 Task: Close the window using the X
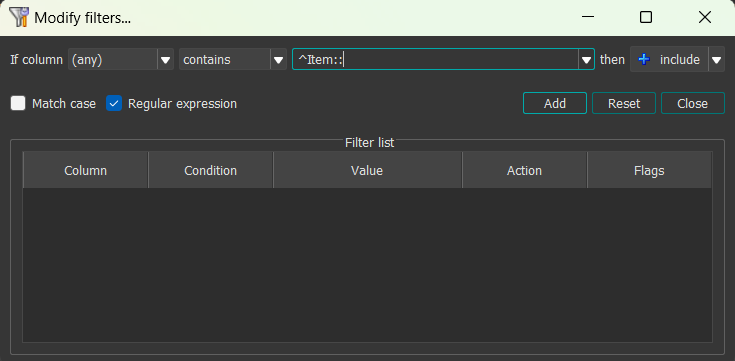705,17
